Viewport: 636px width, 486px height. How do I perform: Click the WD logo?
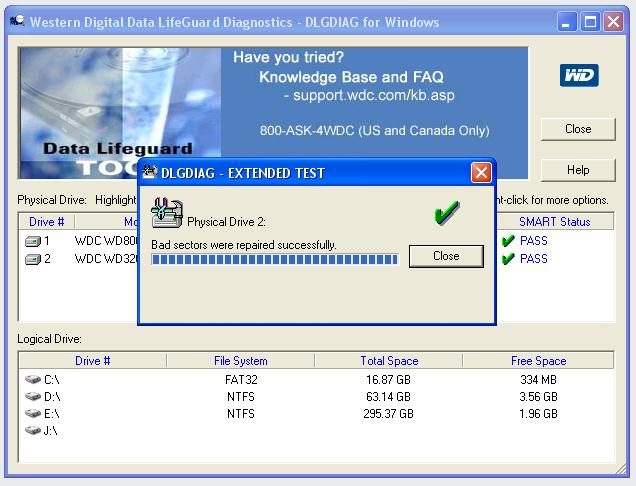click(579, 75)
